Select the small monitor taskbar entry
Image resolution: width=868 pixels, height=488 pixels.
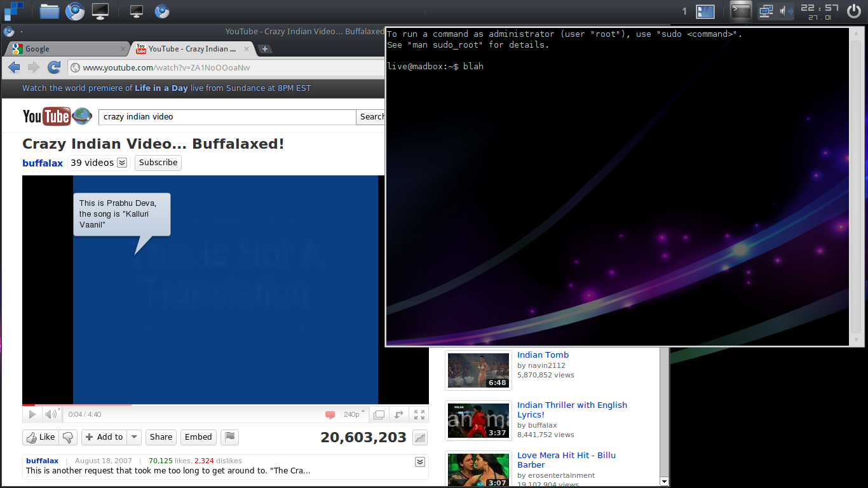[x=136, y=11]
